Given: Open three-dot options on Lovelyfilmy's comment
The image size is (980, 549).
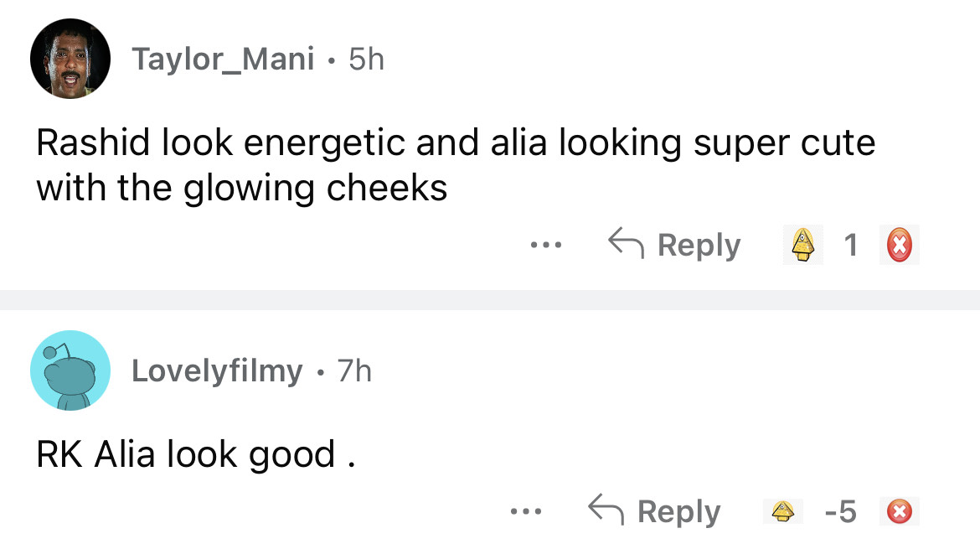Looking at the screenshot, I should [524, 511].
